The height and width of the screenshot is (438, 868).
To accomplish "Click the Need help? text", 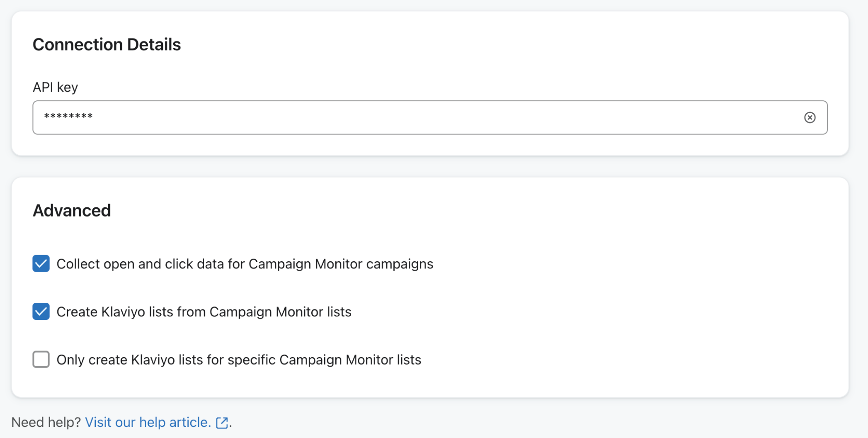I will point(46,422).
